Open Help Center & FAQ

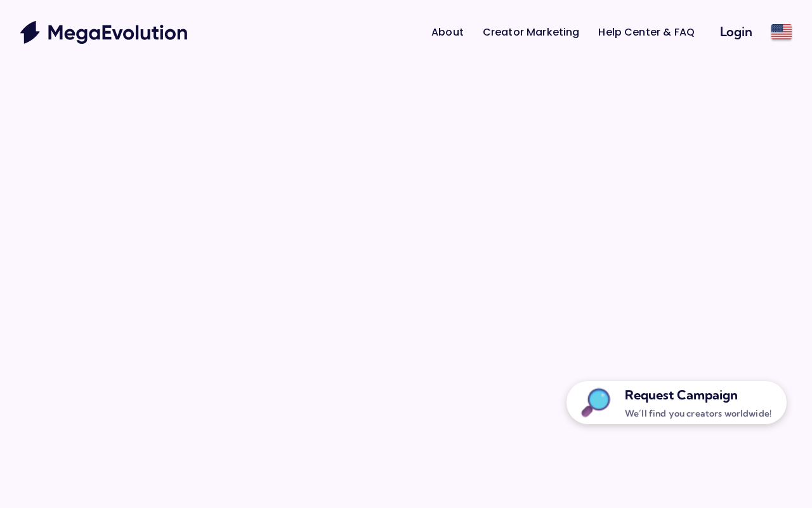coord(646,32)
